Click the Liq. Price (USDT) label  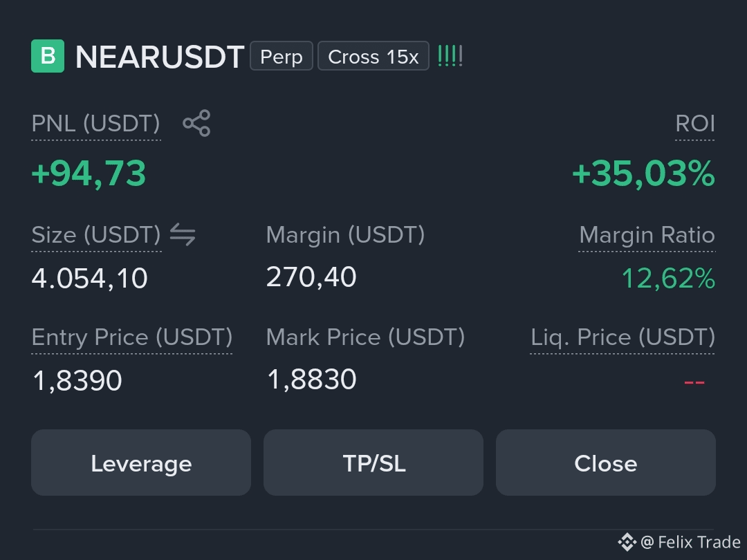click(x=622, y=337)
